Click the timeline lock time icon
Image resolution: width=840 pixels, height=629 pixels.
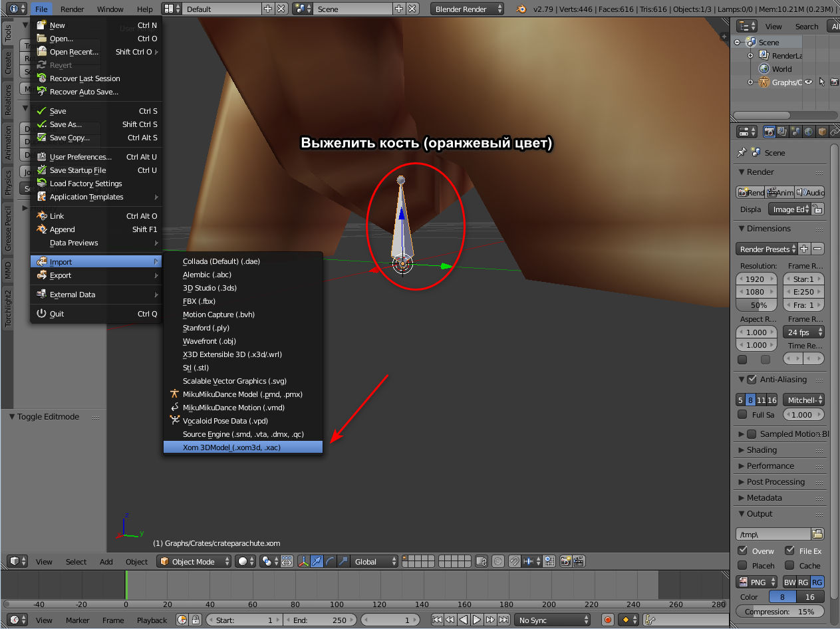pos(196,620)
